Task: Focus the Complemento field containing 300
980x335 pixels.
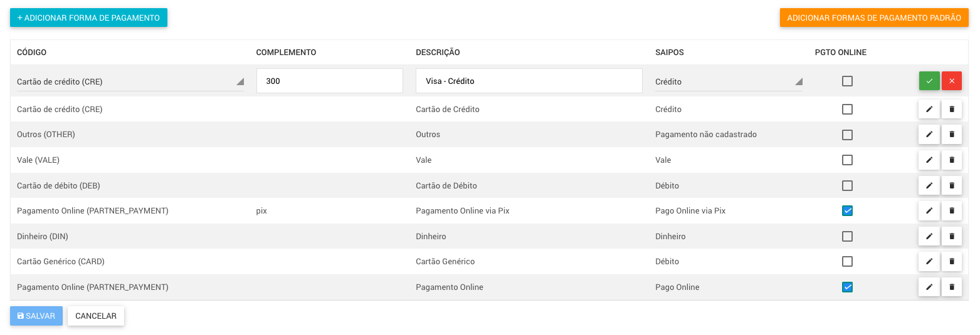Action: (x=329, y=81)
